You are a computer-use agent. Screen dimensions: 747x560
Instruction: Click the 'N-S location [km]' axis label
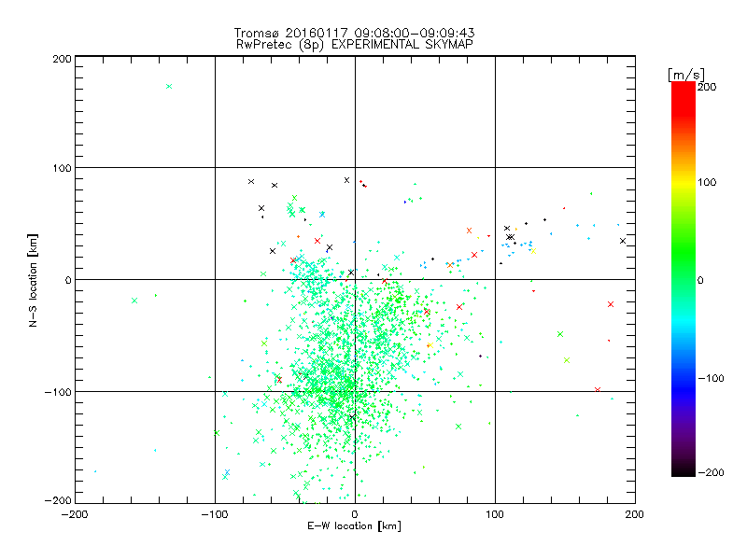[33, 281]
